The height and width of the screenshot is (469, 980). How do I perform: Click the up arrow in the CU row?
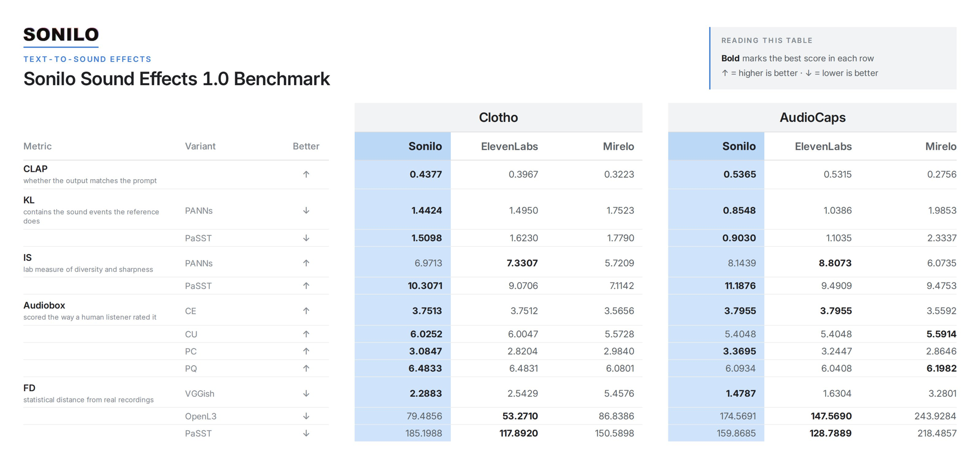(x=306, y=334)
